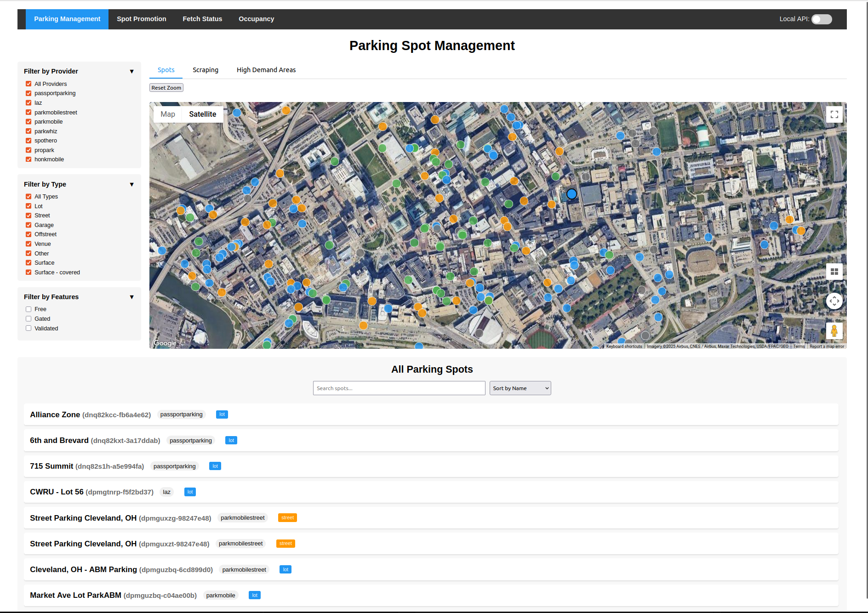Uncheck the Garage type filter
868x613 pixels.
click(x=29, y=225)
